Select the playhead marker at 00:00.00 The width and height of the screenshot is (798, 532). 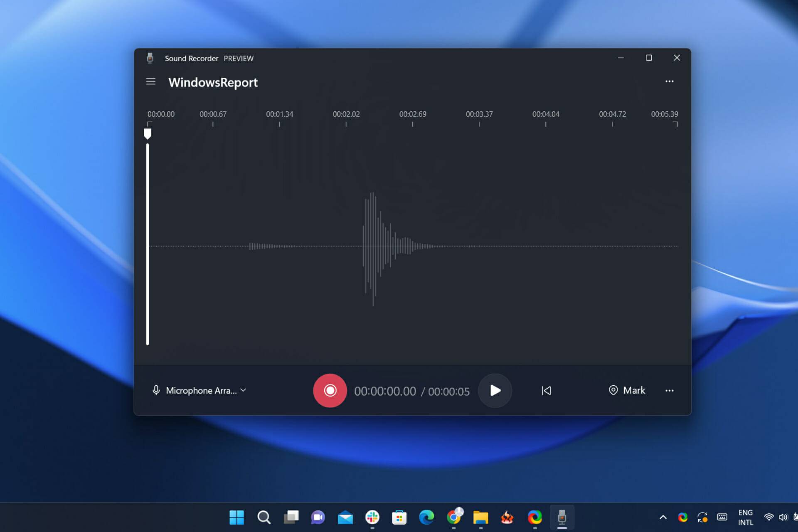coord(148,133)
